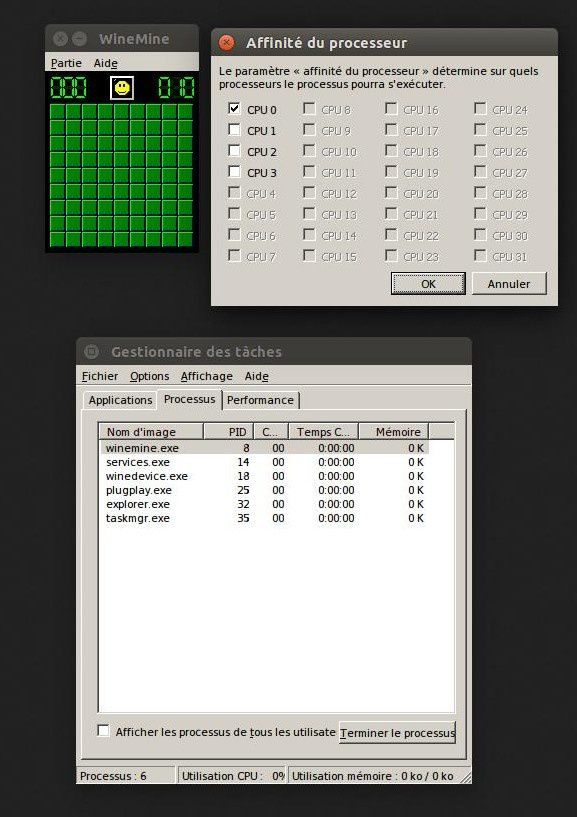This screenshot has height=817, width=577.
Task: Select the taskmgr.exe process row
Action: tap(264, 518)
